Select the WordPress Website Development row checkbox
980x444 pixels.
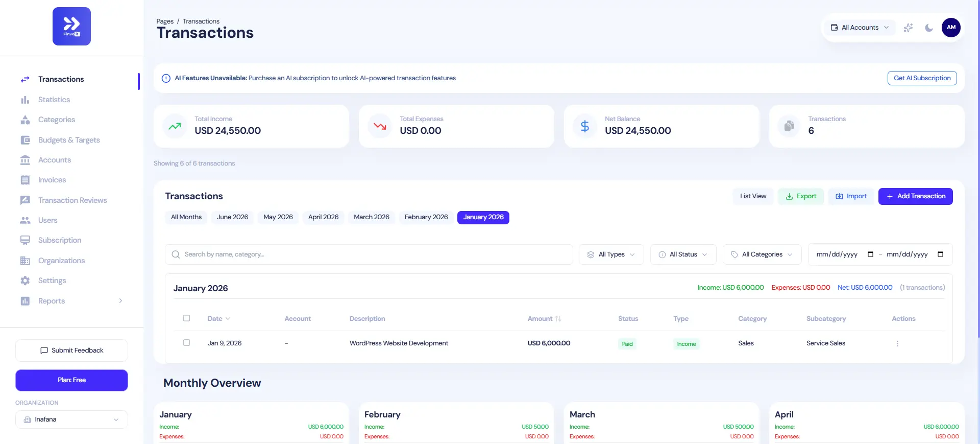tap(186, 343)
